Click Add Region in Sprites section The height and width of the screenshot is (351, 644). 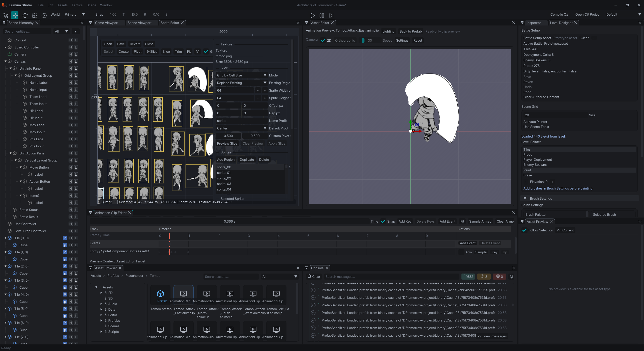click(x=226, y=159)
